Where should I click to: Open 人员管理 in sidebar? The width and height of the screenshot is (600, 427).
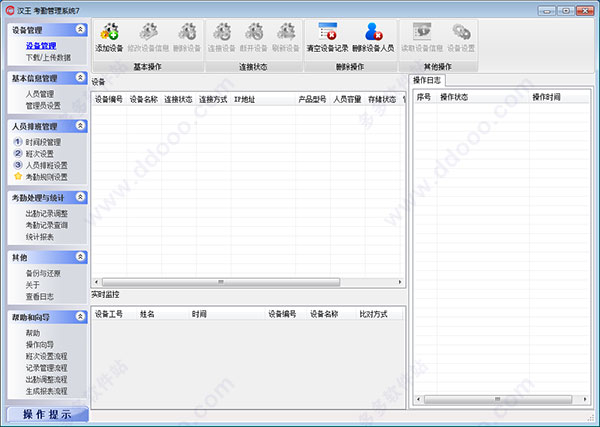(40, 94)
